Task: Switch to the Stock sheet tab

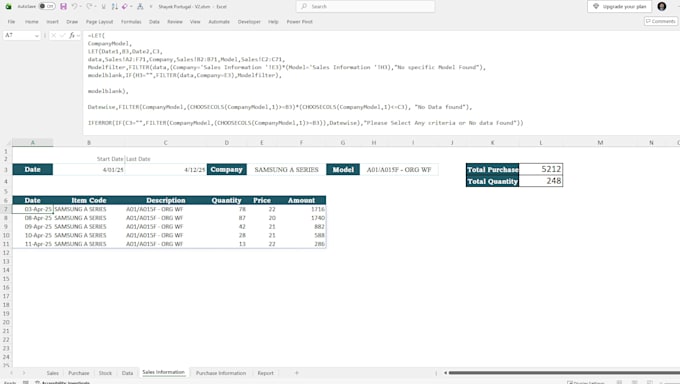Action: pos(105,373)
